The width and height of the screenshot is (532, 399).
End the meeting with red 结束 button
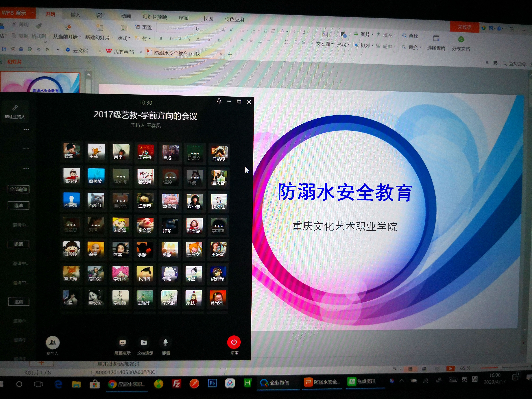(234, 342)
